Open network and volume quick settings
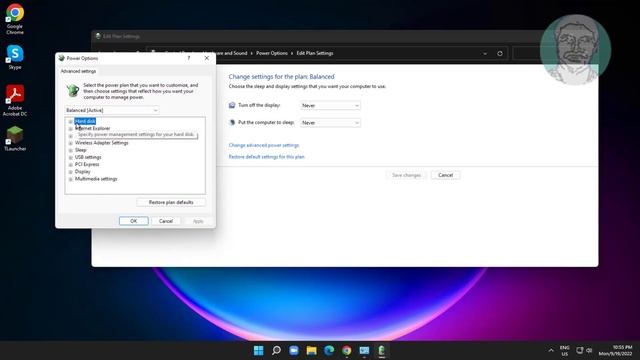The image size is (640, 360). tap(584, 351)
